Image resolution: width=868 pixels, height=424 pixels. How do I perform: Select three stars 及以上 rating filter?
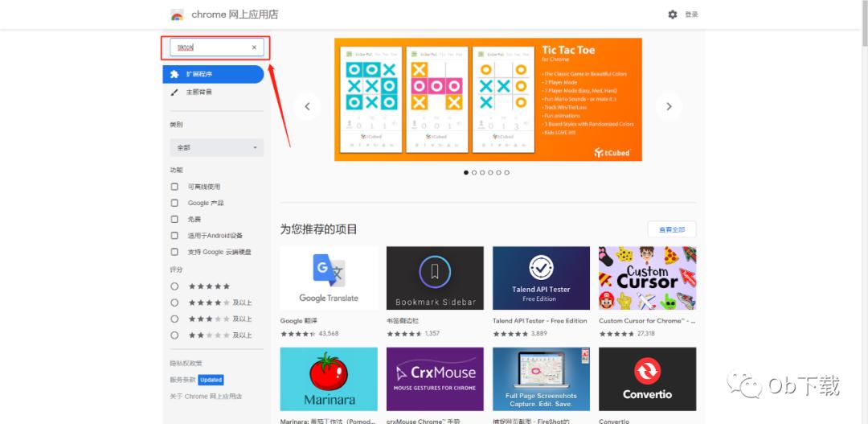(175, 319)
